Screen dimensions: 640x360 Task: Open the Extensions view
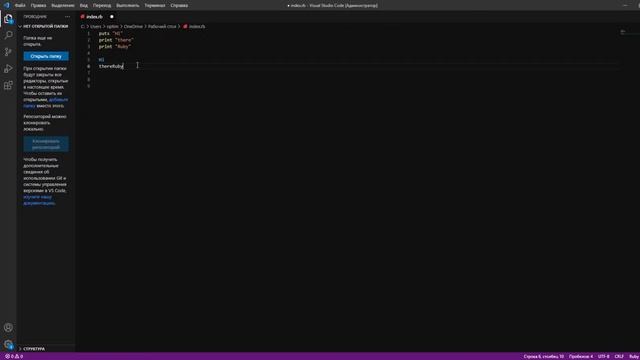point(8,85)
